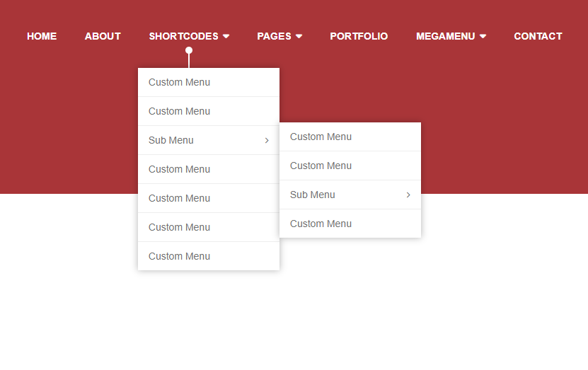The width and height of the screenshot is (588, 370).
Task: Open the ABOUT nav link
Action: coord(103,36)
